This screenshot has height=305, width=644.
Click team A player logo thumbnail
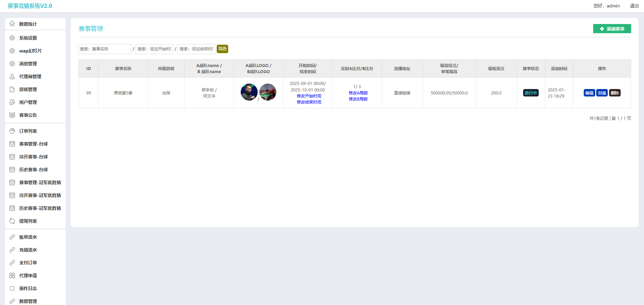249,92
